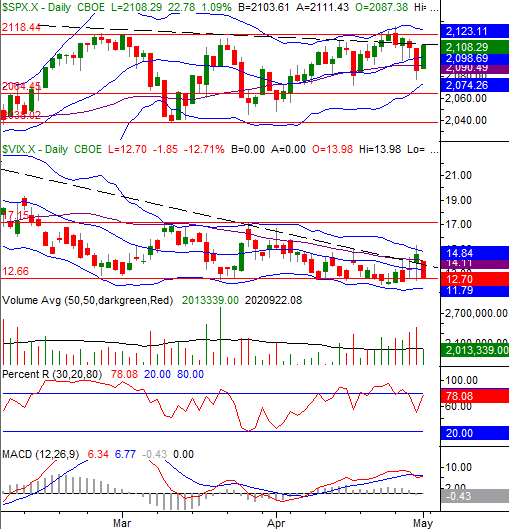The height and width of the screenshot is (529, 509).
Task: Click the 17.15 VIX resistance label
Action: [x=16, y=215]
